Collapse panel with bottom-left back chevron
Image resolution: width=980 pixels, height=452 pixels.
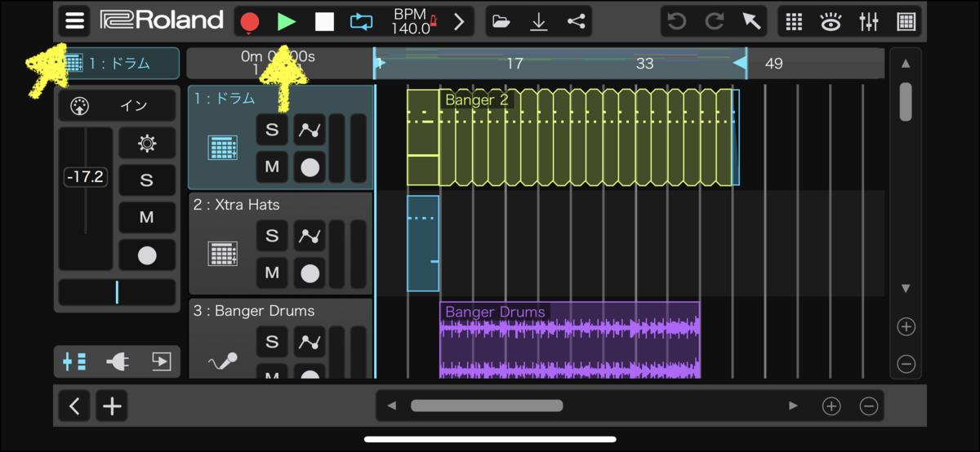click(x=74, y=406)
